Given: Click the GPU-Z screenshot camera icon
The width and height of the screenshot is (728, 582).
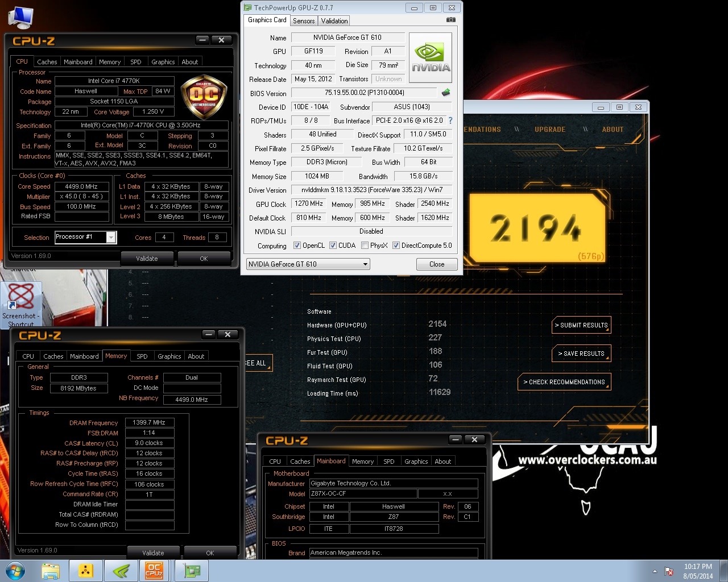Looking at the screenshot, I should pos(450,20).
